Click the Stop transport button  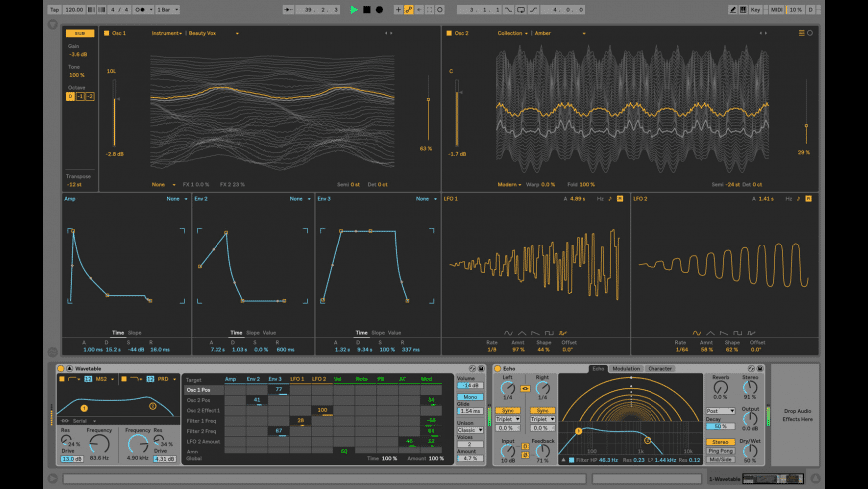pyautogui.click(x=366, y=9)
